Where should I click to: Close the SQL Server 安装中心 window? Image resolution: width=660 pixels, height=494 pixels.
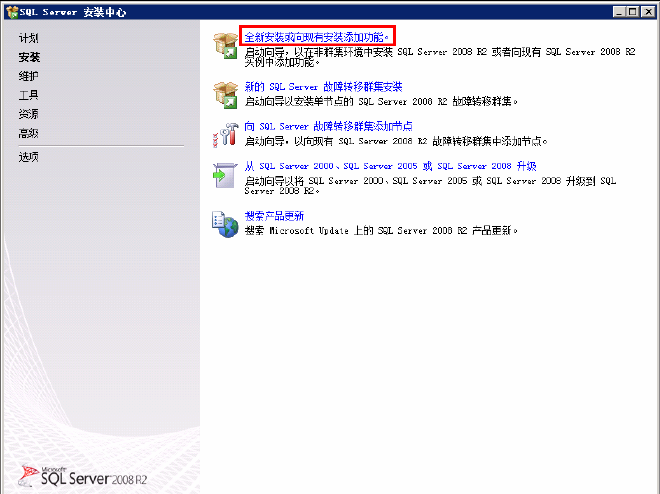click(648, 12)
